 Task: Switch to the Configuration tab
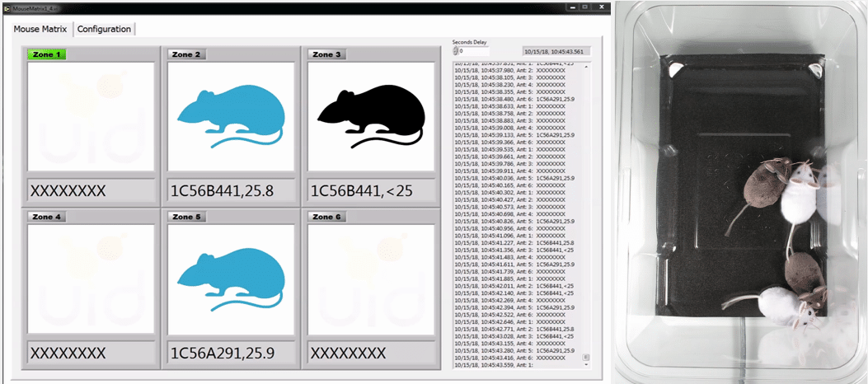(x=104, y=29)
